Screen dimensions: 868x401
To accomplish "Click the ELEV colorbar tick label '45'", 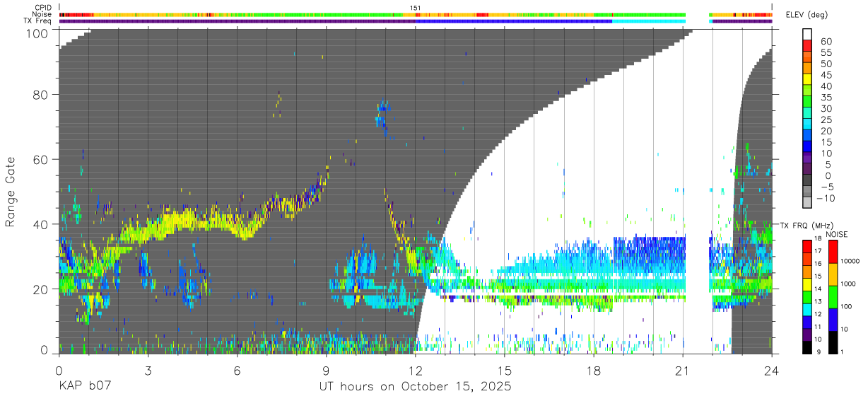I will click(x=826, y=75).
